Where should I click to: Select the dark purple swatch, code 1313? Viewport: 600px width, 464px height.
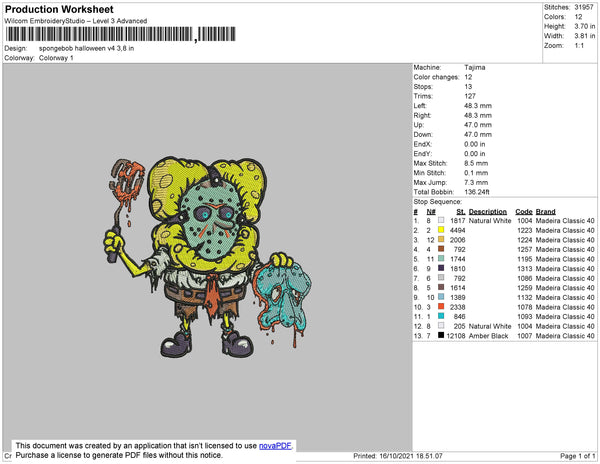pyautogui.click(x=441, y=268)
